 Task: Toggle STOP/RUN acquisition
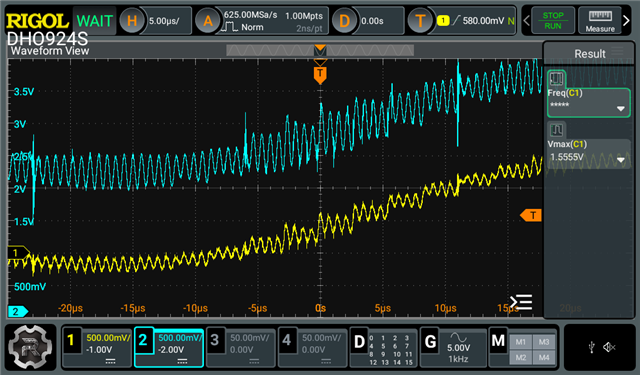click(x=553, y=20)
